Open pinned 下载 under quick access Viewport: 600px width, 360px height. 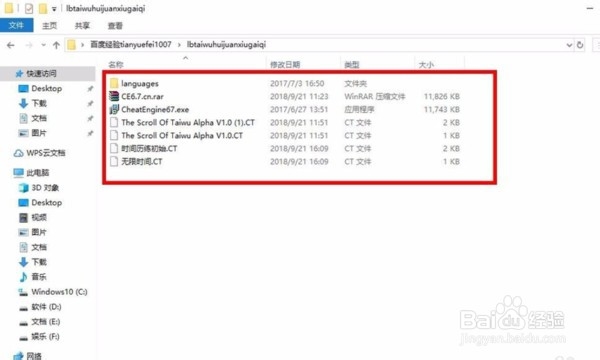39,103
